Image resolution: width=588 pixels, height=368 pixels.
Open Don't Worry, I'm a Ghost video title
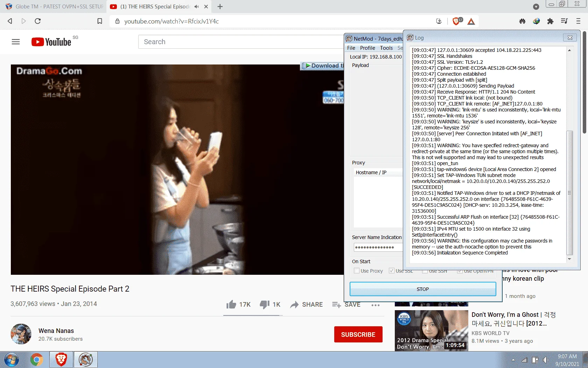(x=513, y=319)
